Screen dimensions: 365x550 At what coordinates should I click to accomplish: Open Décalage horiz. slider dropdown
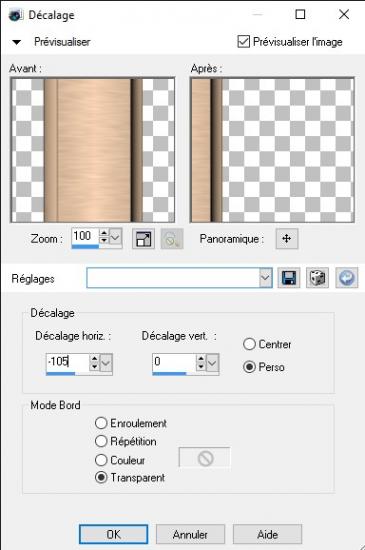[106, 363]
